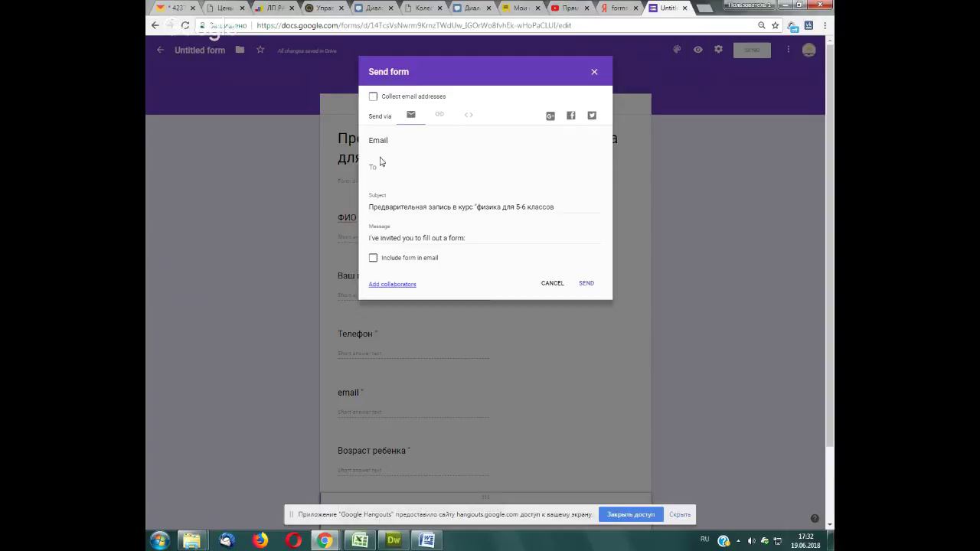The height and width of the screenshot is (551, 980).
Task: Click the system tray volume icon
Action: 751,541
